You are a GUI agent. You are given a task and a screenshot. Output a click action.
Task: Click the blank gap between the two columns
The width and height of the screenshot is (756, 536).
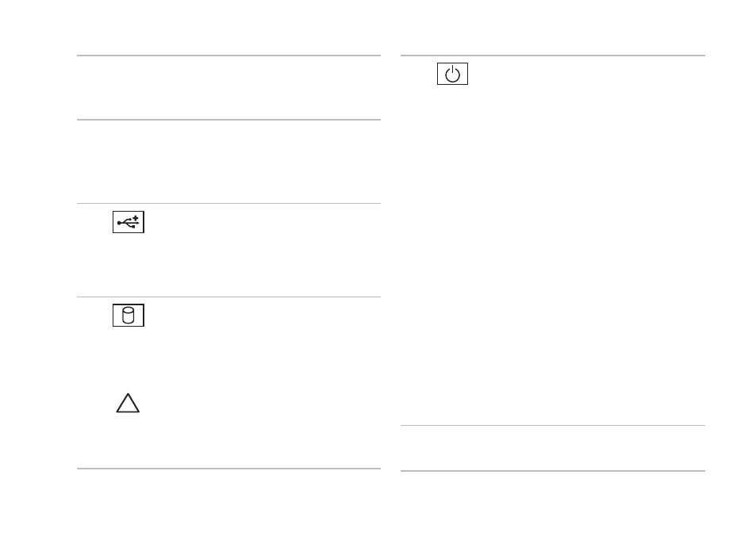[390, 262]
